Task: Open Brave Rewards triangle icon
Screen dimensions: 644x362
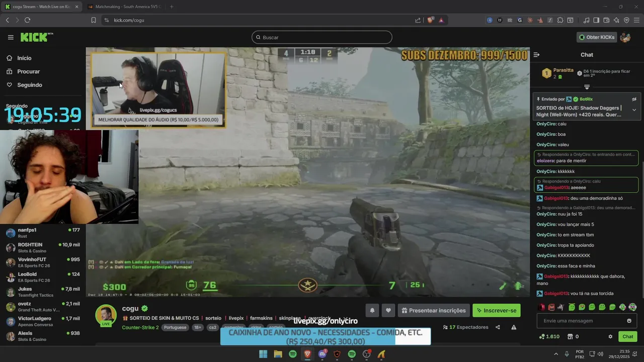Action: tap(441, 20)
